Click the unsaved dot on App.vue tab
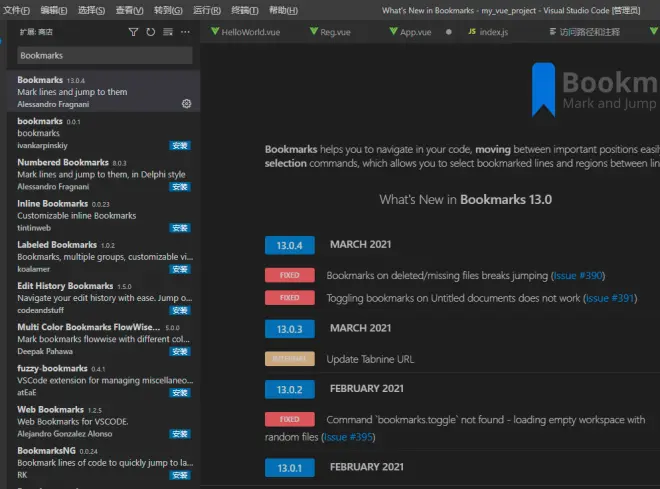660x489 pixels. (x=449, y=32)
